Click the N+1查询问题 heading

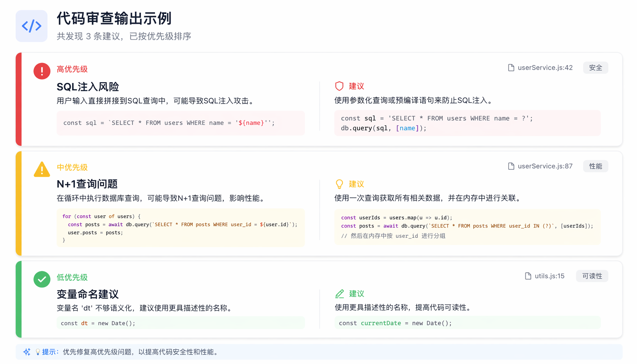(87, 184)
